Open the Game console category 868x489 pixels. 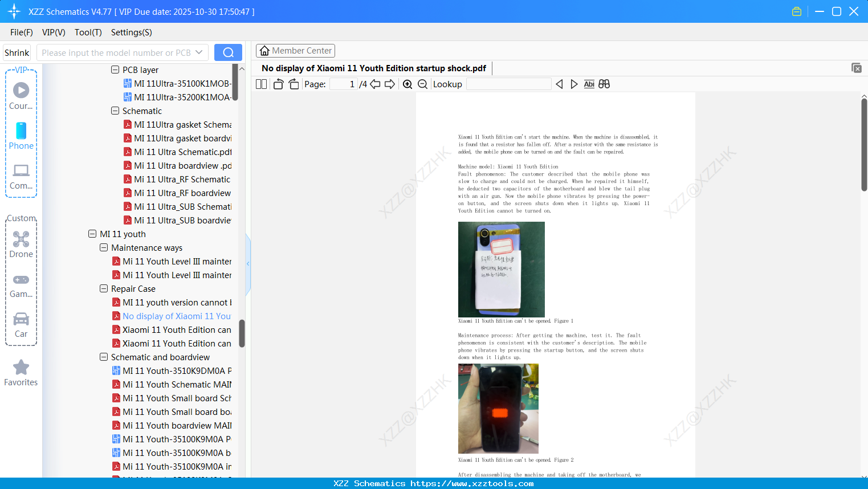(21, 285)
